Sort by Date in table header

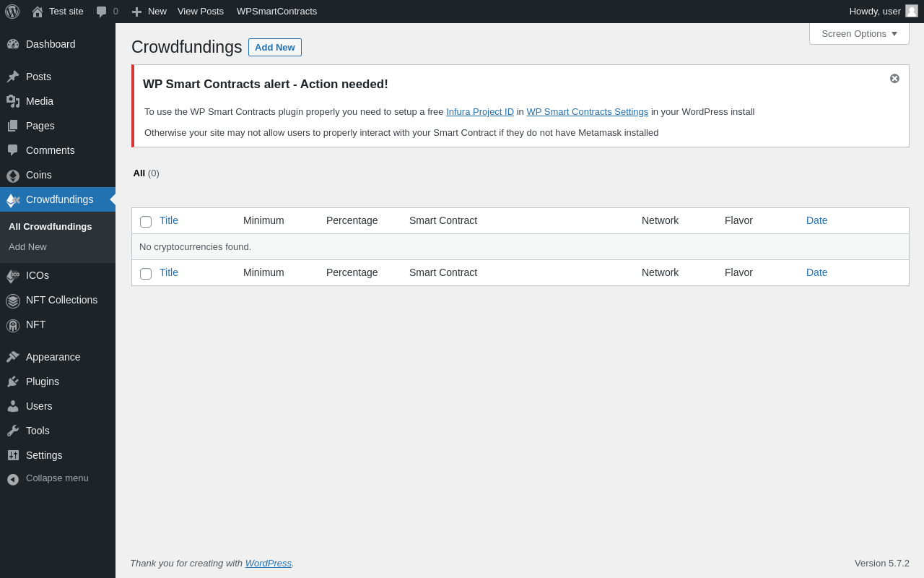817,220
